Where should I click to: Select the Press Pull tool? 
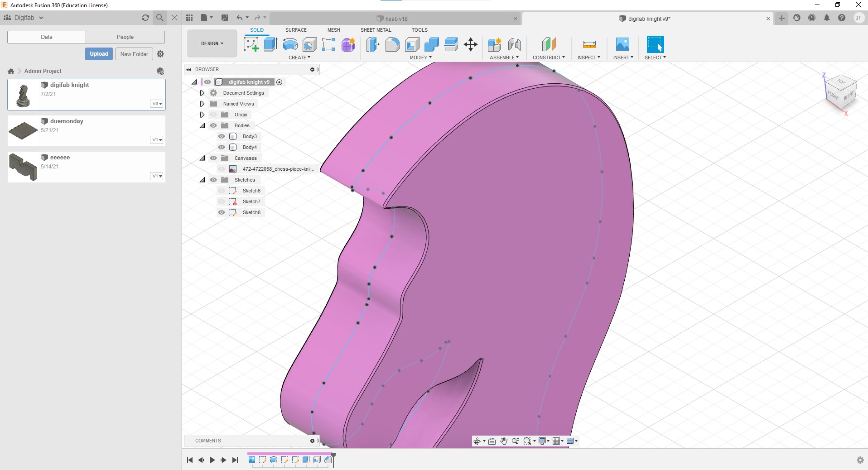click(x=373, y=44)
